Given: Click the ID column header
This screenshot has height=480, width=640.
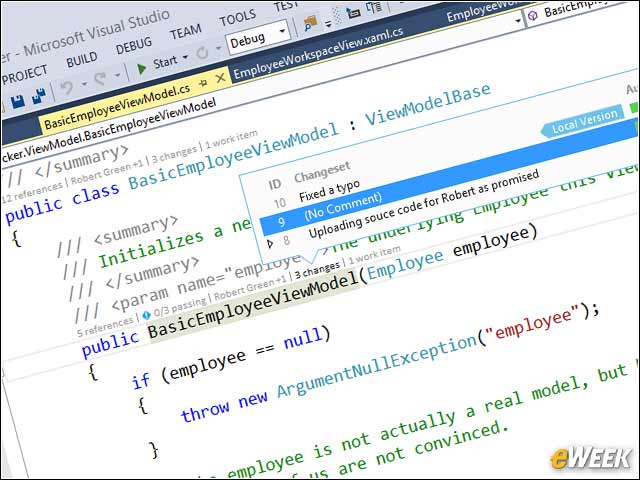Looking at the screenshot, I should (275, 184).
